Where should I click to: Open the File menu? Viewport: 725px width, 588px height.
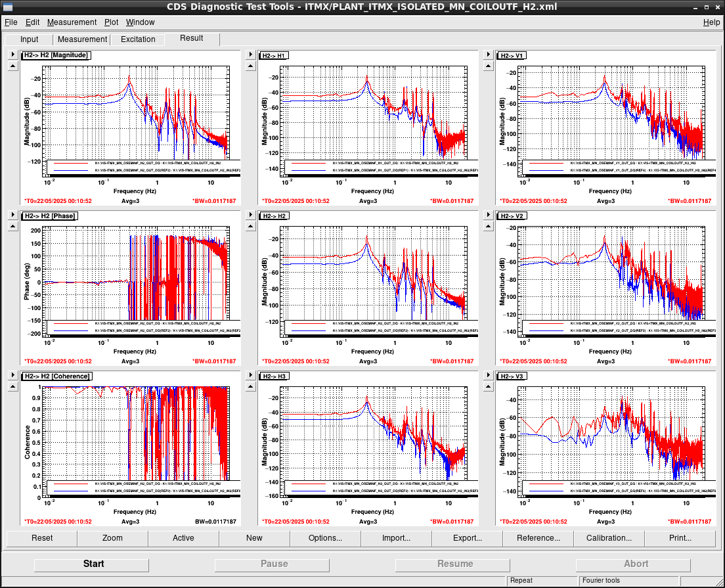[11, 22]
